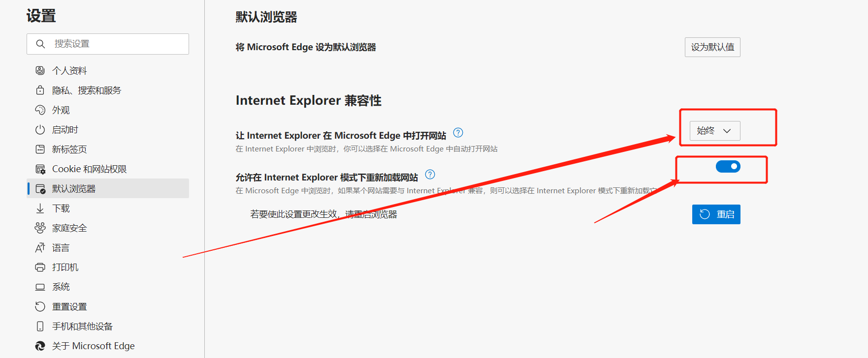This screenshot has height=358, width=868.
Task: Open 系统 settings section
Action: pyautogui.click(x=108, y=287)
